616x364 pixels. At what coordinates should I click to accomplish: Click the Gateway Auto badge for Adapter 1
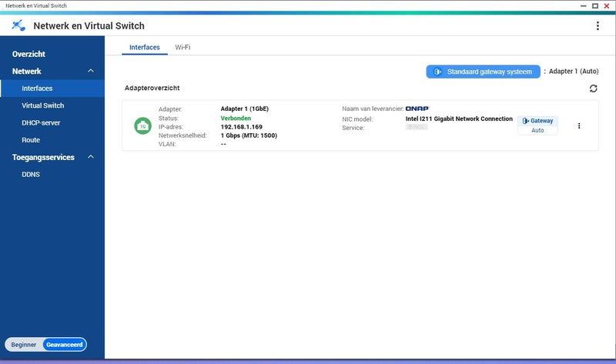[x=537, y=125]
